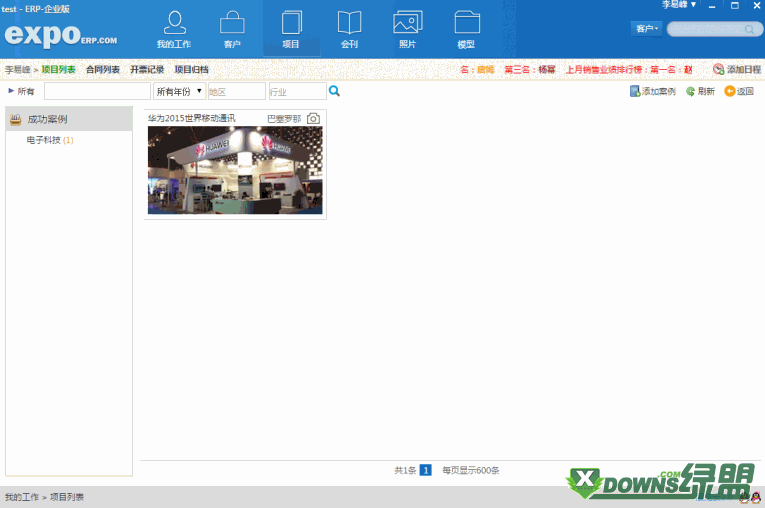Open the Huawei booth thumbnail
Screen dimensions: 765x508
click(235, 170)
